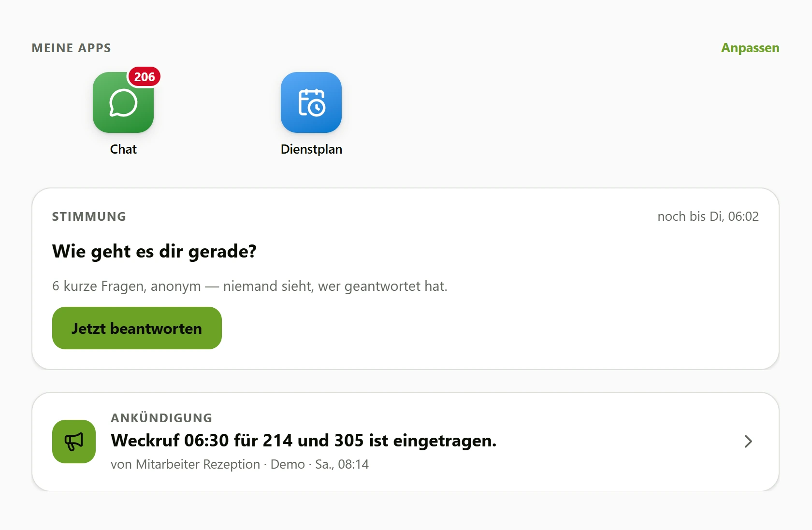Open the Dienstplan calendar app icon

tap(311, 102)
